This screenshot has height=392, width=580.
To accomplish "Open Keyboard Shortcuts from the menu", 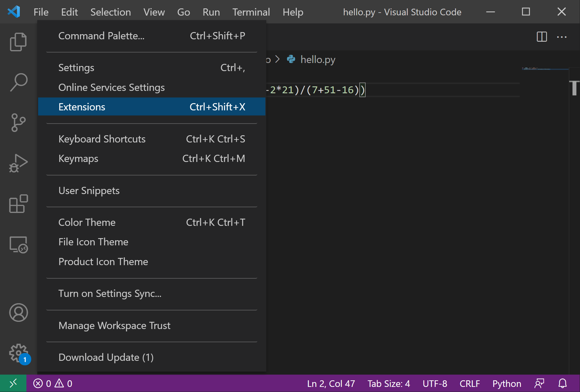I will (x=152, y=139).
